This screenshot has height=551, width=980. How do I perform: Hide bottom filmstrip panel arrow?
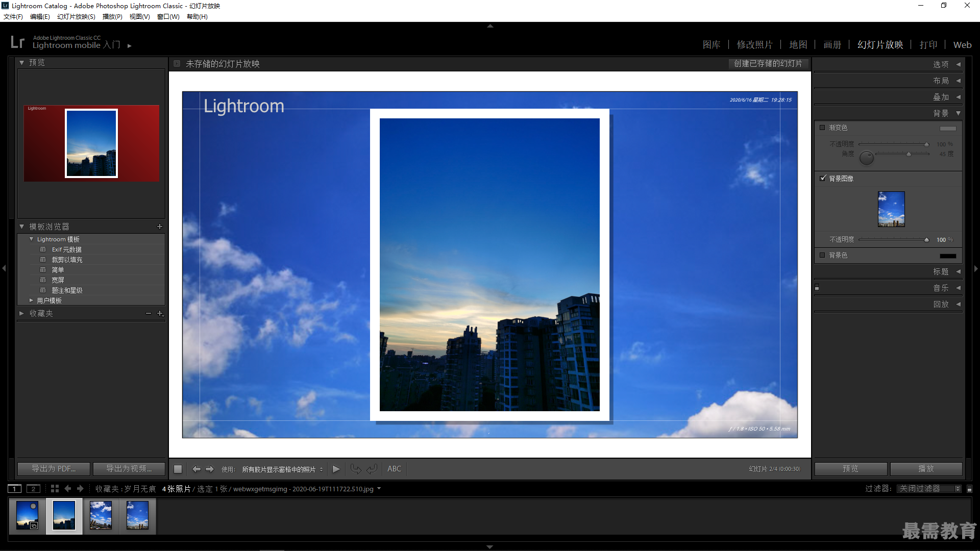490,547
